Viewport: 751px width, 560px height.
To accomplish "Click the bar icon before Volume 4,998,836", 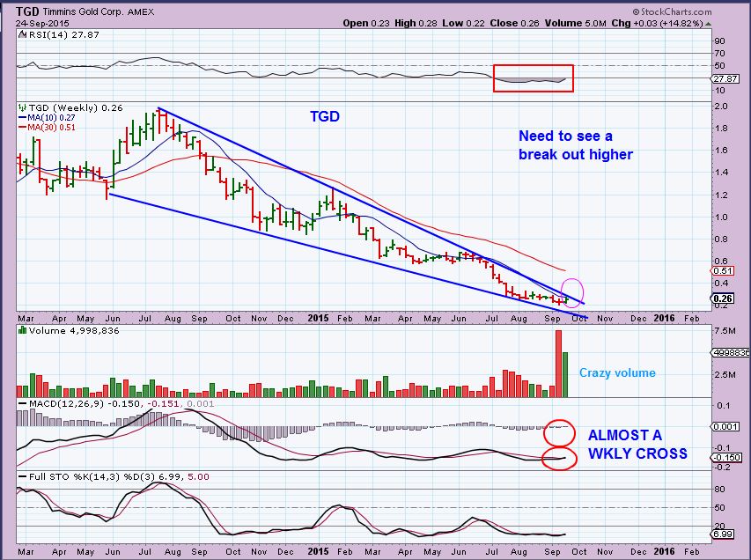I will 22,330.
